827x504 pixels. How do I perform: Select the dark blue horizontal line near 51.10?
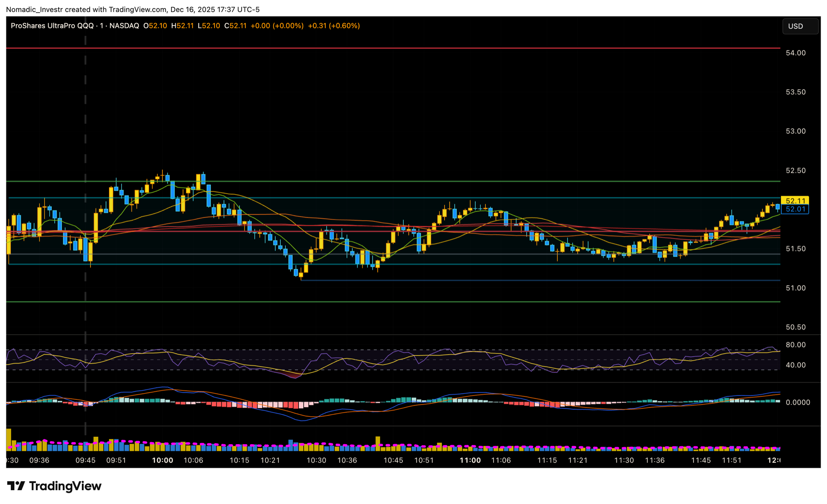click(517, 280)
